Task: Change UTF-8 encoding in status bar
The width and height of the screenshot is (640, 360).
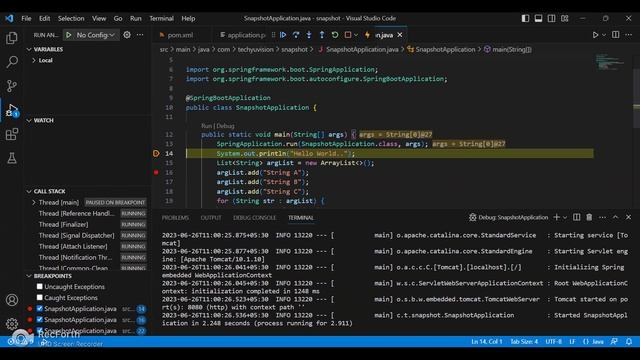Action: 553,342
